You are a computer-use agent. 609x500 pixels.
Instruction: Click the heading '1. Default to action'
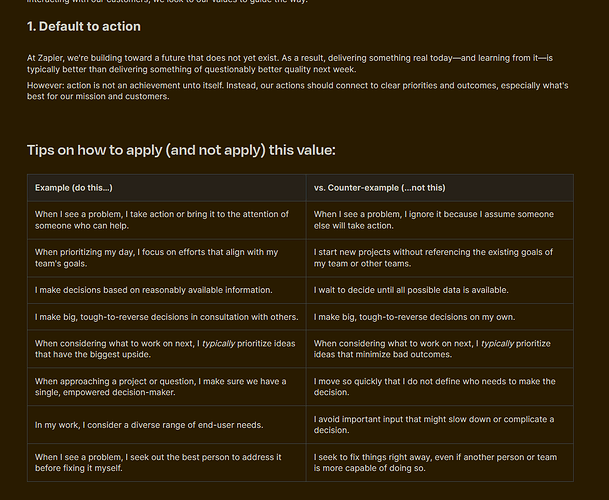point(84,26)
